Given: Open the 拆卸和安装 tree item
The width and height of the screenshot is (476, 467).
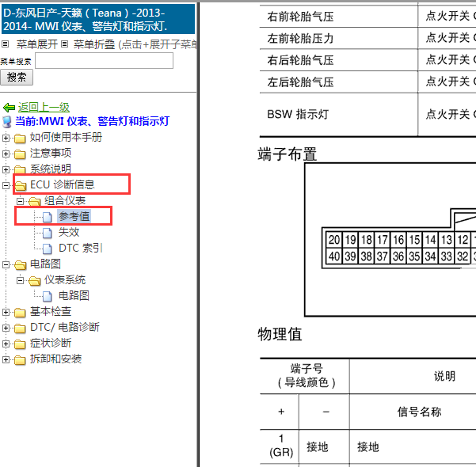Looking at the screenshot, I should coord(55,359).
